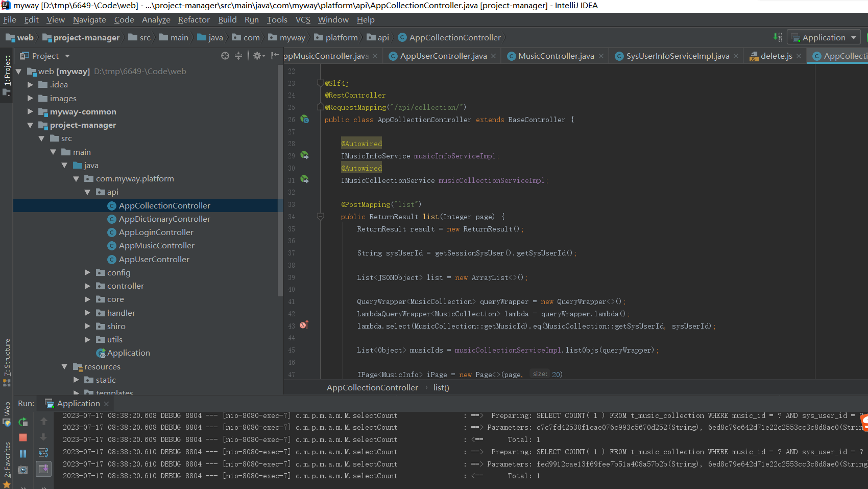Go up the stack trace in console

click(43, 421)
